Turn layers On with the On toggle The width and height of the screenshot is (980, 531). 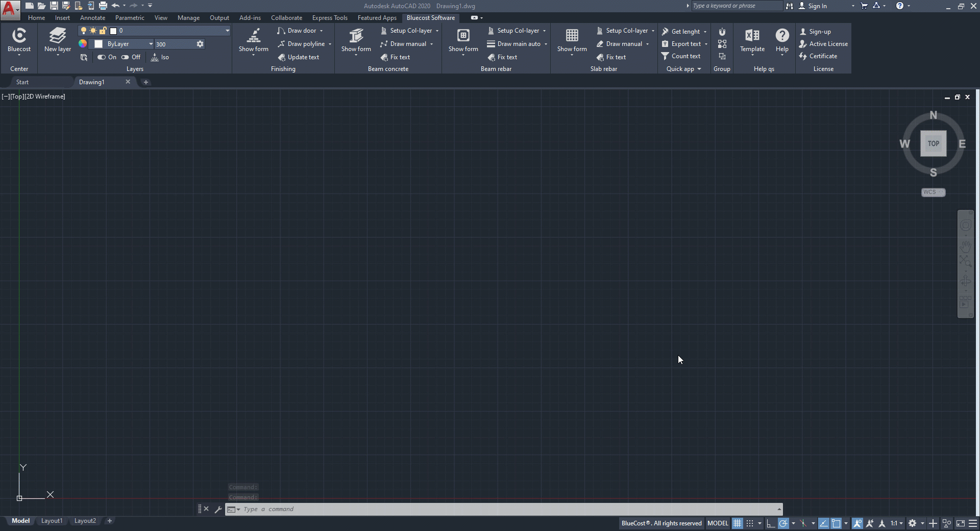pyautogui.click(x=107, y=57)
